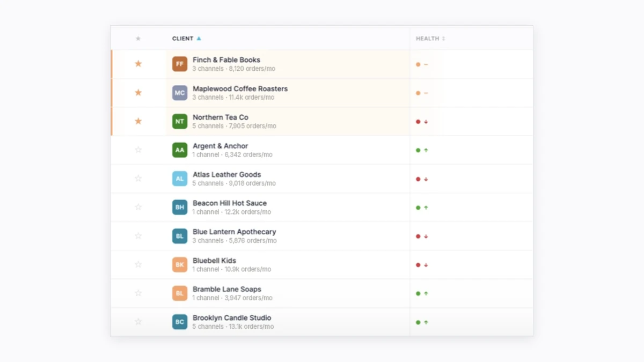Click the BK avatar badge
This screenshot has width=644, height=362.
(x=180, y=264)
